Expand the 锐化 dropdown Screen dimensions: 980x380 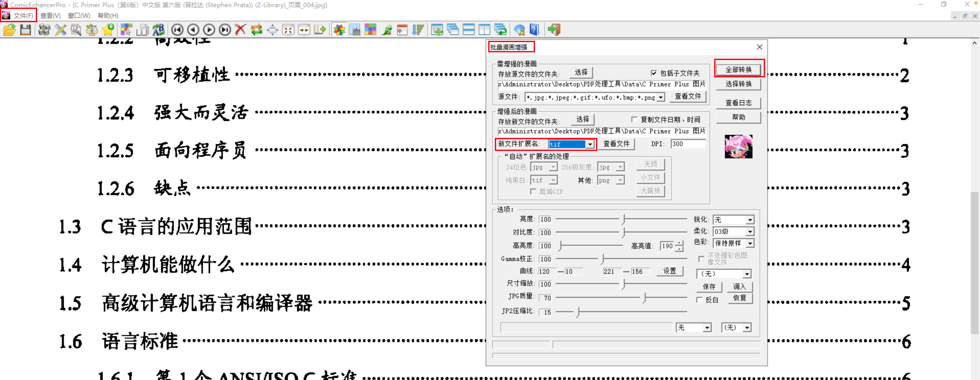(x=749, y=220)
